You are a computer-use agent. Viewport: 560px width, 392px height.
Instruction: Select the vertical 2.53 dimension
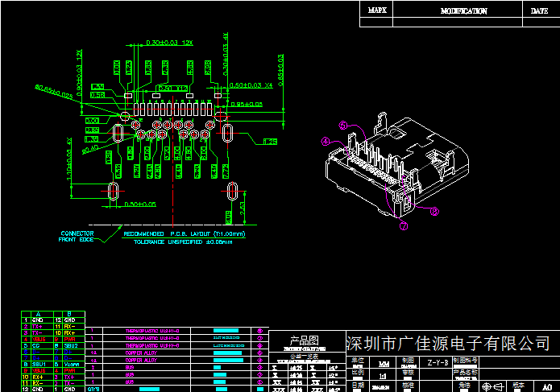pyautogui.click(x=243, y=208)
